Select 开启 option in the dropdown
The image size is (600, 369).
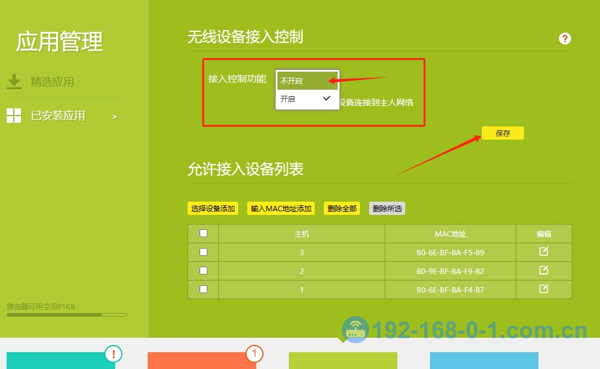click(x=307, y=99)
